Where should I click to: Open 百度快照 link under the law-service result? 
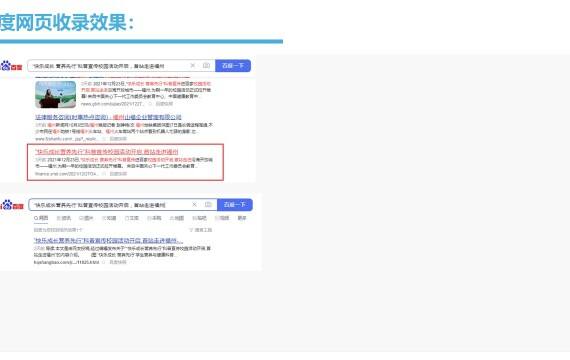click(118, 139)
